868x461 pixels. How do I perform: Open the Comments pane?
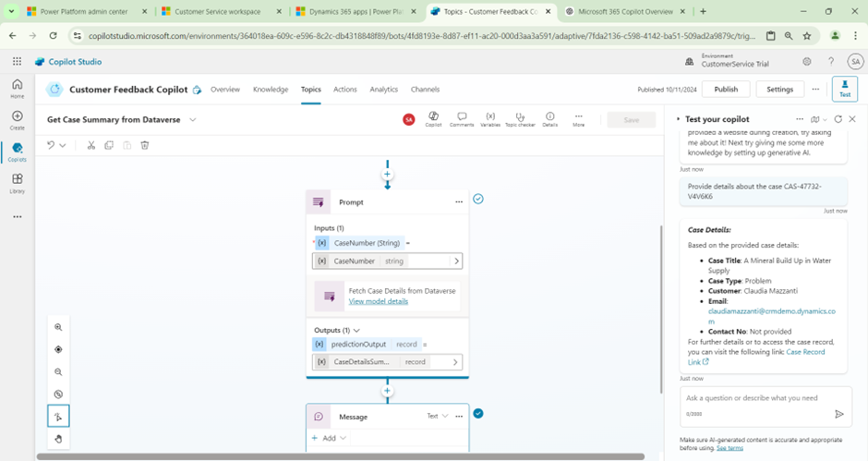(462, 119)
